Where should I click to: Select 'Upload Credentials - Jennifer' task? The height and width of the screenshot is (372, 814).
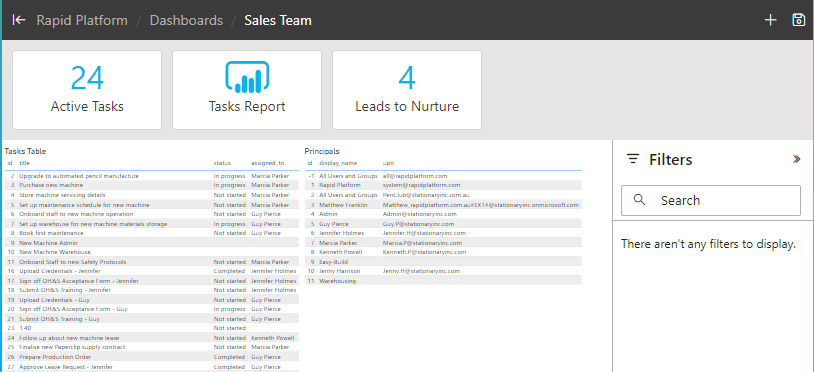[x=152, y=271]
